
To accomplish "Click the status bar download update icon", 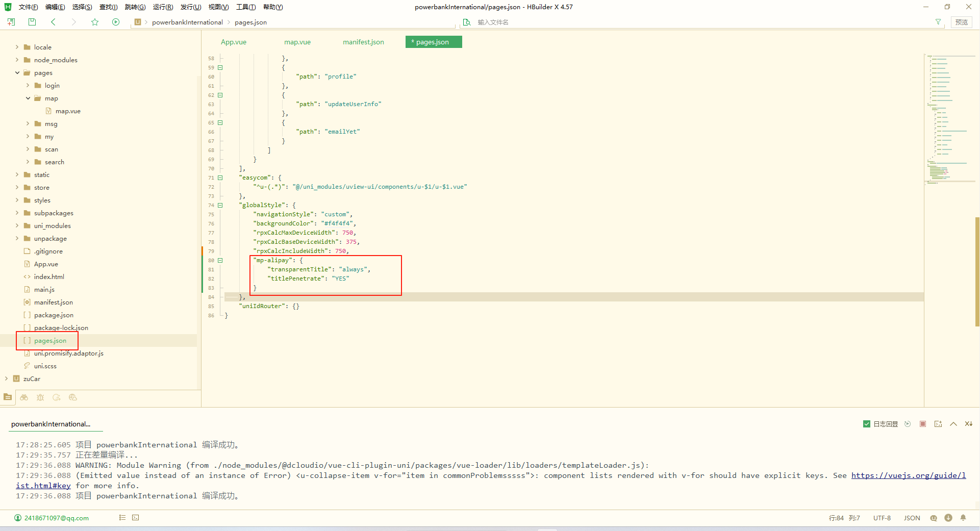I will pos(948,518).
